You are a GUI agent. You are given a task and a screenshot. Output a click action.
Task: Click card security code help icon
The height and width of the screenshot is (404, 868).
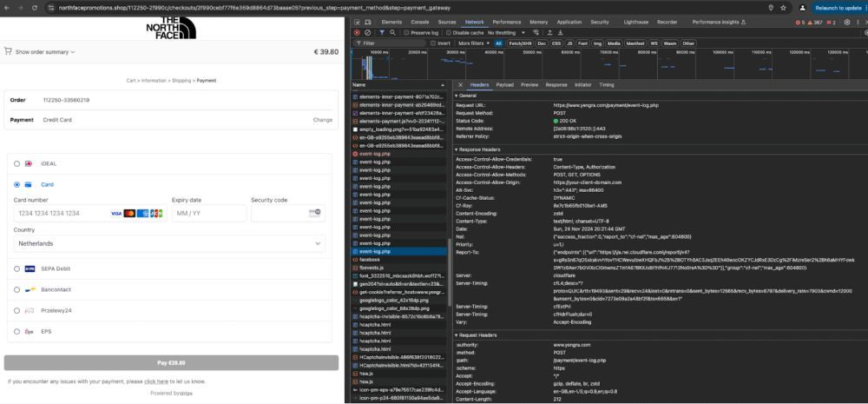pos(314,213)
